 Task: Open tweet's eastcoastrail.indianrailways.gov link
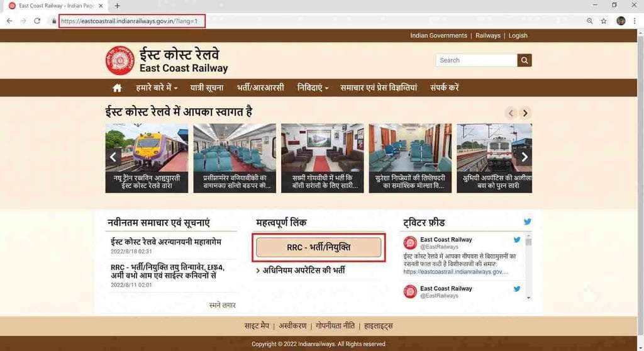click(455, 272)
